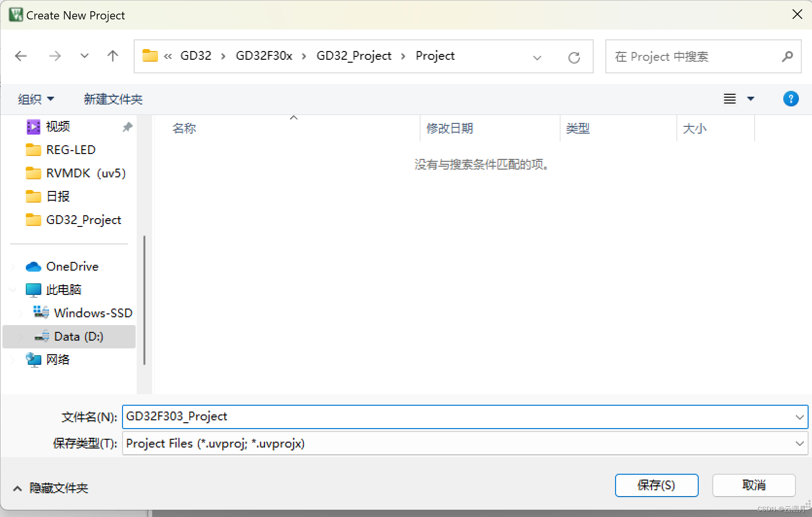Select 网络 in navigation pane
The width and height of the screenshot is (812, 517).
(58, 360)
